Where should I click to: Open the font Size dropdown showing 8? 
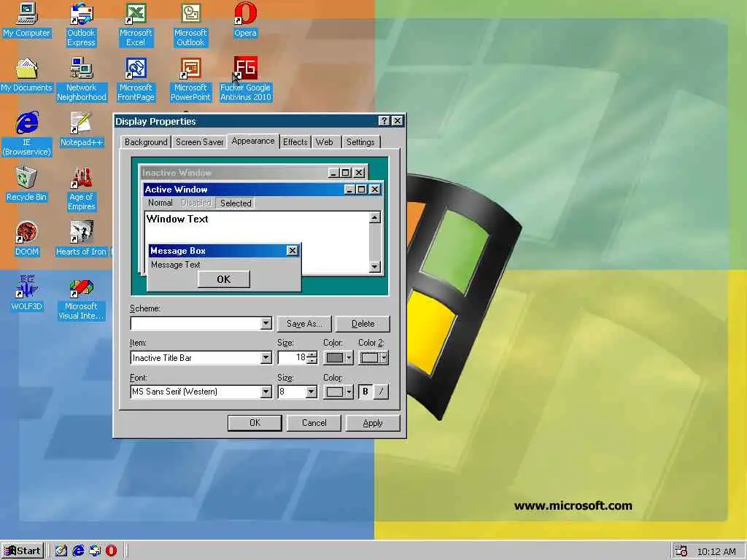pos(311,392)
